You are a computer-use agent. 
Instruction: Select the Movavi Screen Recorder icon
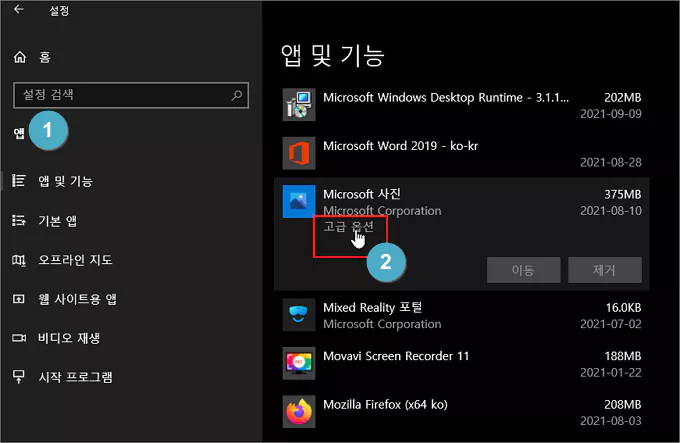click(x=299, y=363)
